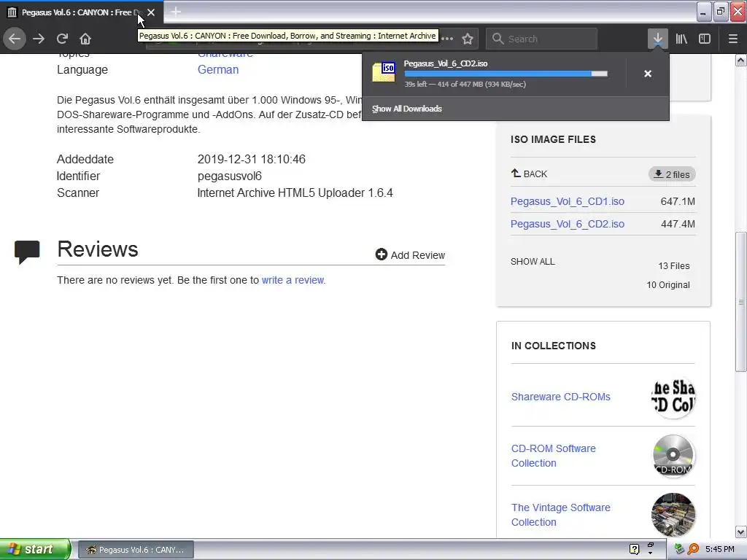Screen dimensions: 747x560
Task: Open the Windows start menu
Action: click(x=35, y=549)
